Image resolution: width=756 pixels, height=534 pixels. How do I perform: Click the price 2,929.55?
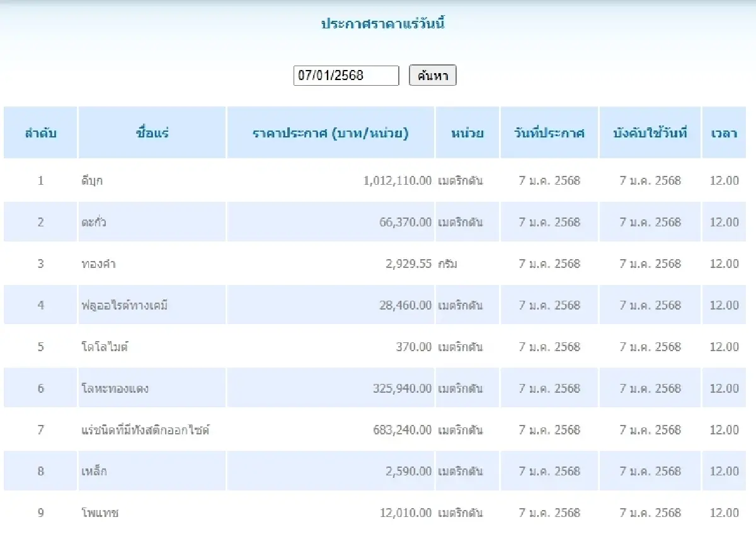[409, 264]
